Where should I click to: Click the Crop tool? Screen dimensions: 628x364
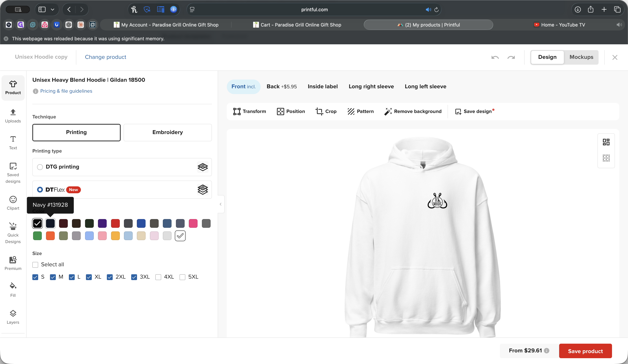pos(326,111)
